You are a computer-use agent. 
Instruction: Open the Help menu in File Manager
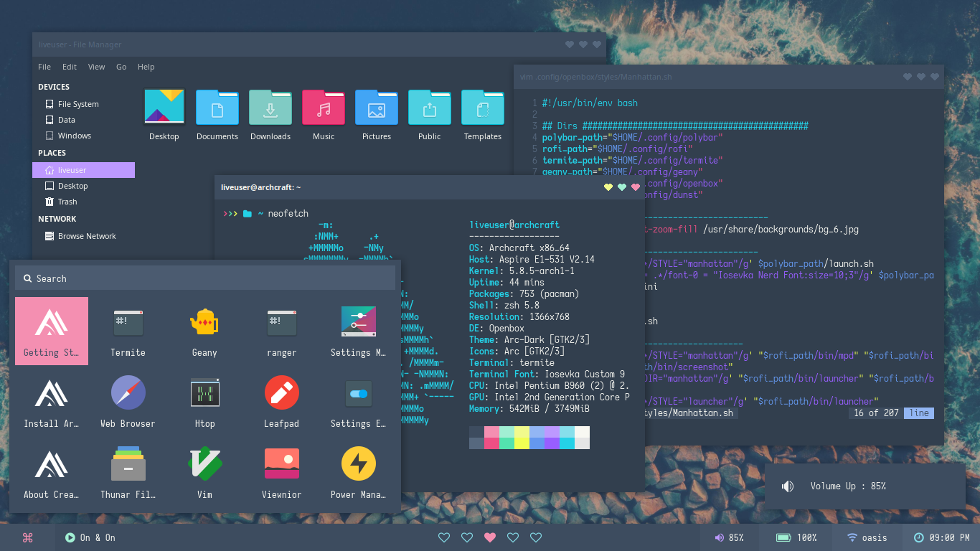click(146, 67)
